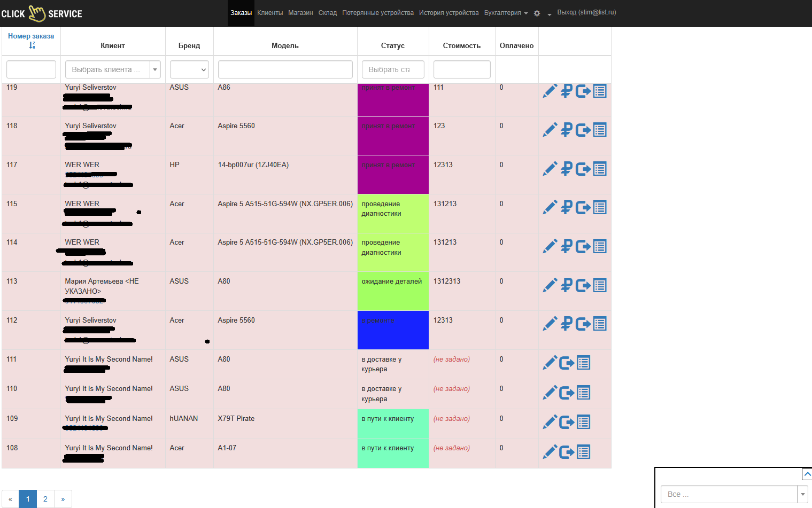This screenshot has height=508, width=812.
Task: Open the list details icon for order 112
Action: 600,324
